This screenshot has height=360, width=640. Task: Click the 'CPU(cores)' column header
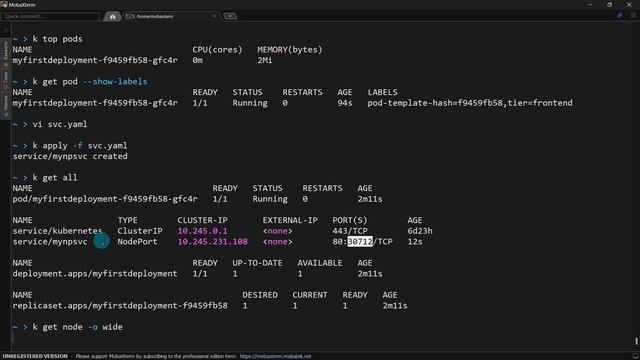(217, 50)
